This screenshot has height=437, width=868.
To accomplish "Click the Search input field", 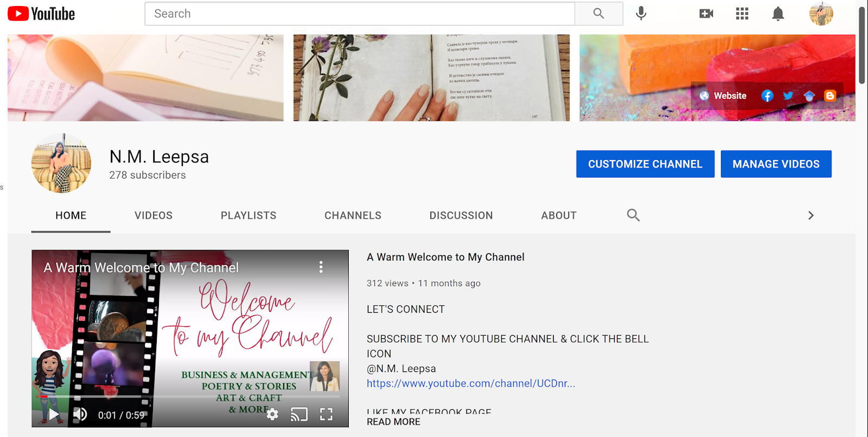I will pyautogui.click(x=360, y=14).
